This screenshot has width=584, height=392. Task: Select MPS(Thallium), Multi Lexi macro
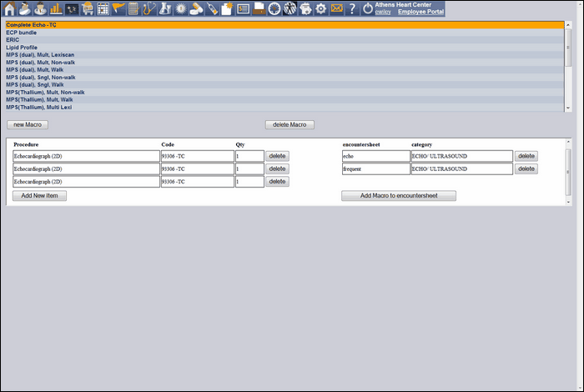pyautogui.click(x=285, y=107)
